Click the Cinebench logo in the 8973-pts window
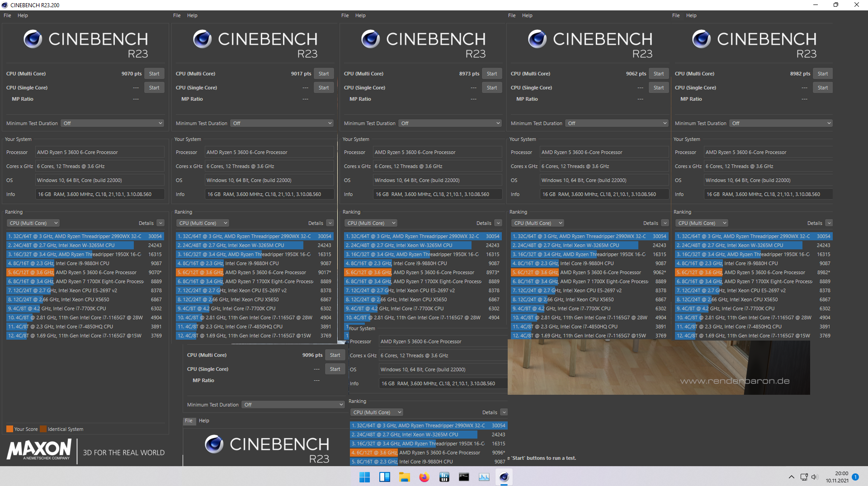This screenshot has height=486, width=868. tap(424, 44)
